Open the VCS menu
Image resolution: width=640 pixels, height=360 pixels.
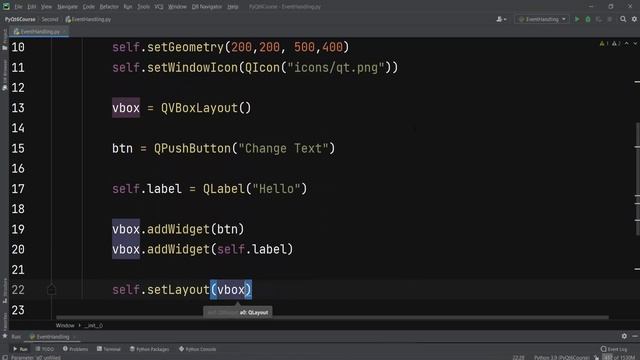pos(159,7)
